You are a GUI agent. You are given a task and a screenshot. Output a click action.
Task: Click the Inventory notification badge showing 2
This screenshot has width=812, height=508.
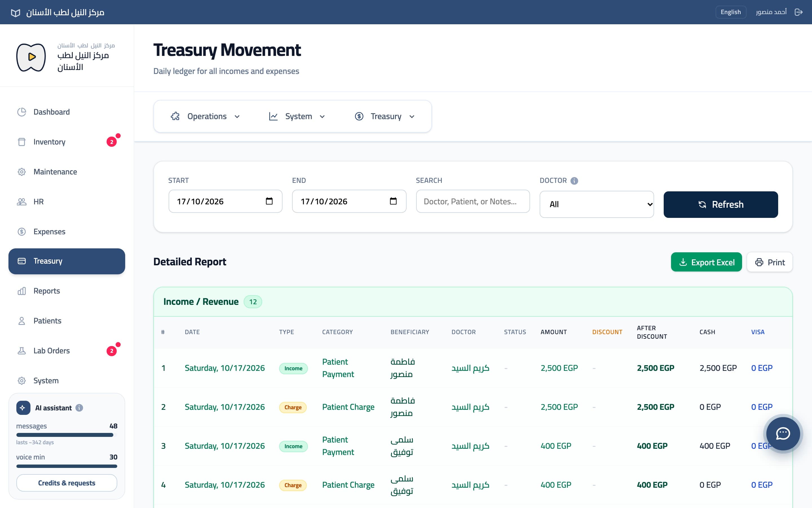(112, 142)
